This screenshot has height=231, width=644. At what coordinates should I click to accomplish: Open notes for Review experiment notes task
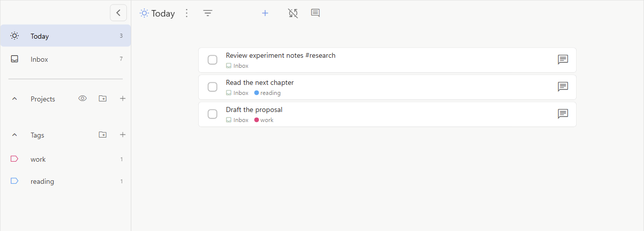pos(563,60)
